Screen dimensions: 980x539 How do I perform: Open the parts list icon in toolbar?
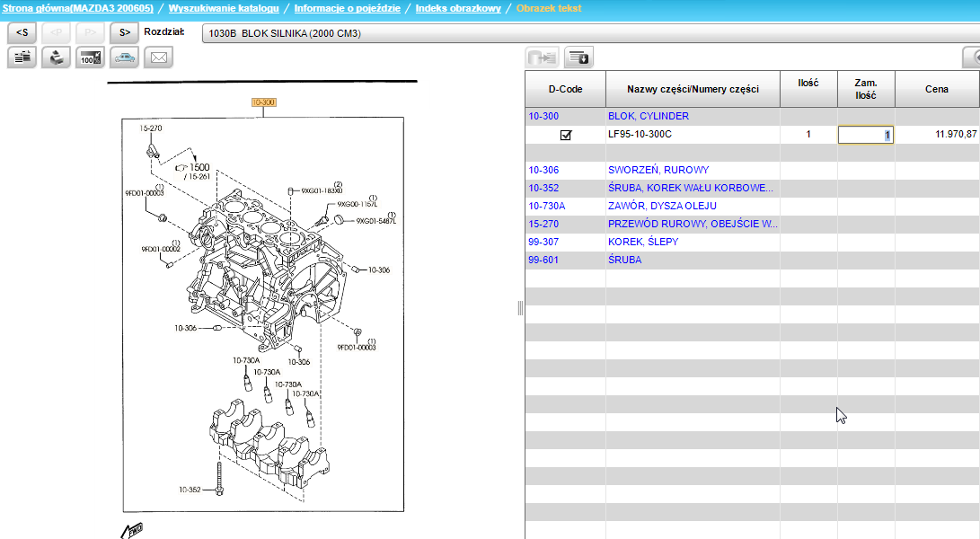[22, 57]
